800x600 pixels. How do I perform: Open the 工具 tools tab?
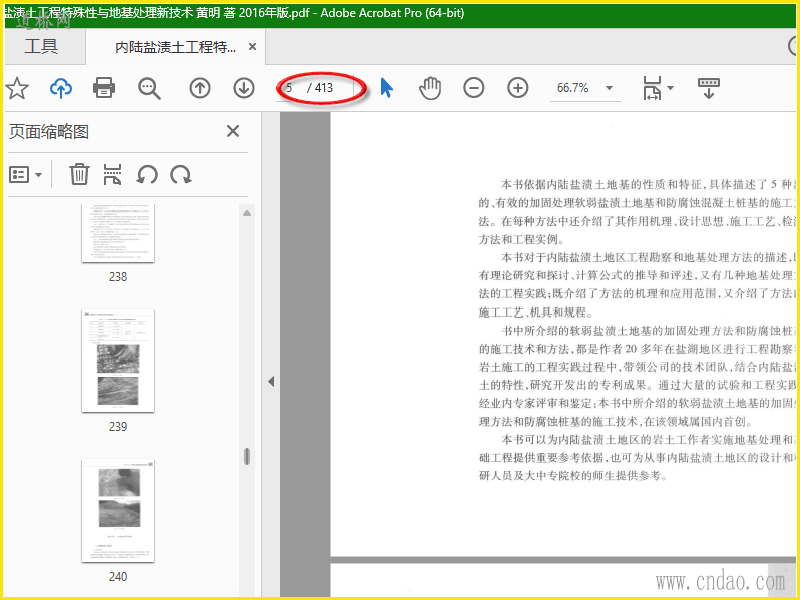[x=41, y=46]
